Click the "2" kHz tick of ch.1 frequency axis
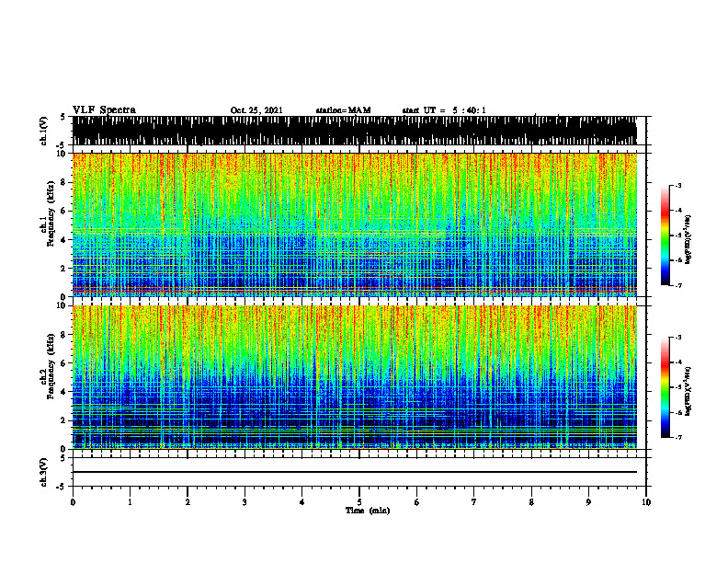Image resolution: width=728 pixels, height=563 pixels. point(63,268)
